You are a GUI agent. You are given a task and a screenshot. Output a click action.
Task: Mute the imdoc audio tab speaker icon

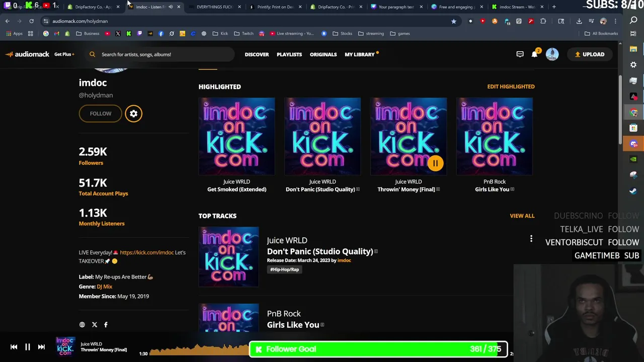[171, 7]
